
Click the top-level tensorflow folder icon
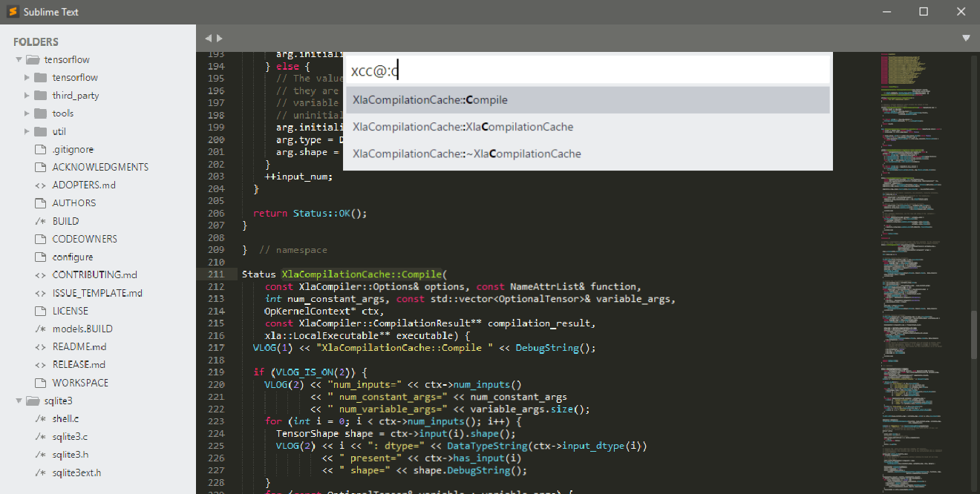[x=32, y=59]
